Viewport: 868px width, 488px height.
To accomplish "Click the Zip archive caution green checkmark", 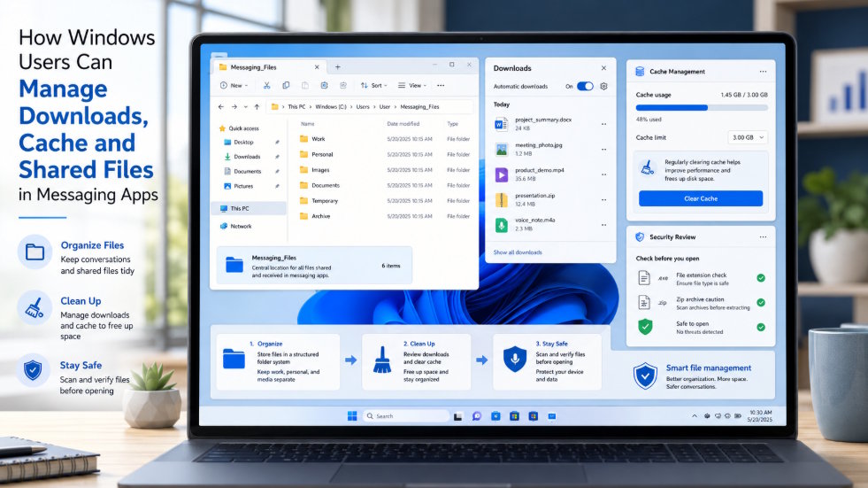I will coord(761,302).
